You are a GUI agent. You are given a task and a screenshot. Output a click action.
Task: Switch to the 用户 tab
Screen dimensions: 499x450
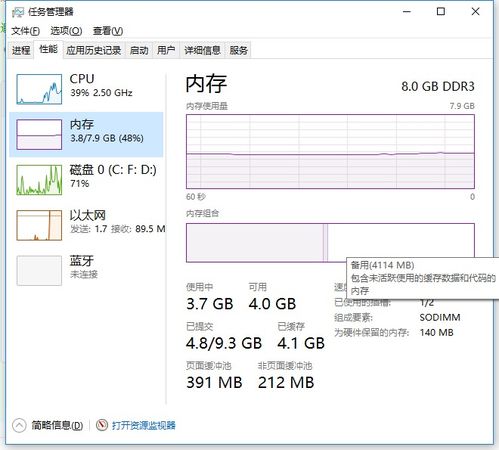(166, 50)
